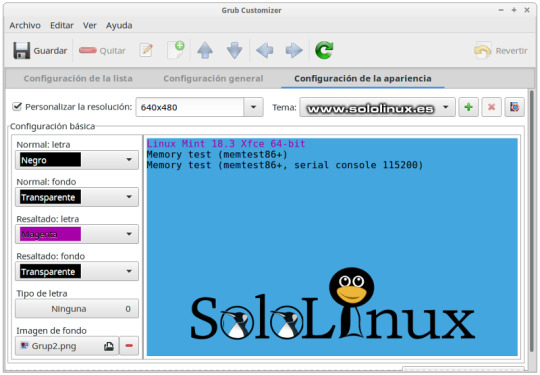540x375 pixels.
Task: Click Memory test (memtest86+) preview line
Action: (x=217, y=154)
